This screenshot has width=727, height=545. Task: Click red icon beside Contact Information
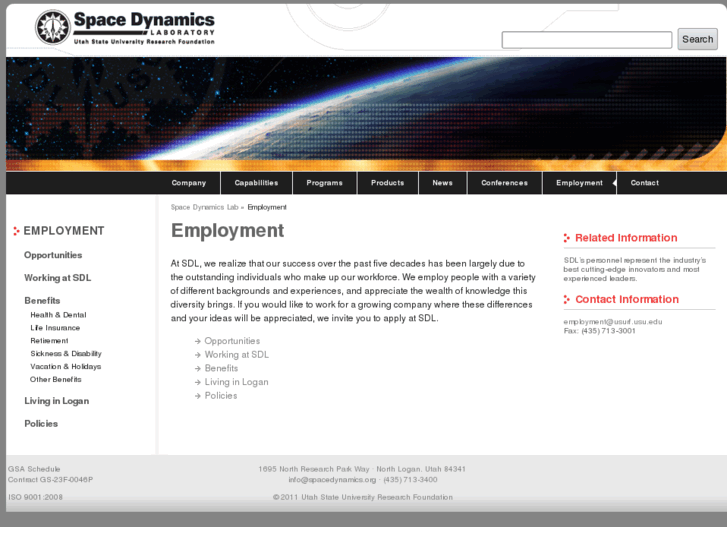(567, 300)
